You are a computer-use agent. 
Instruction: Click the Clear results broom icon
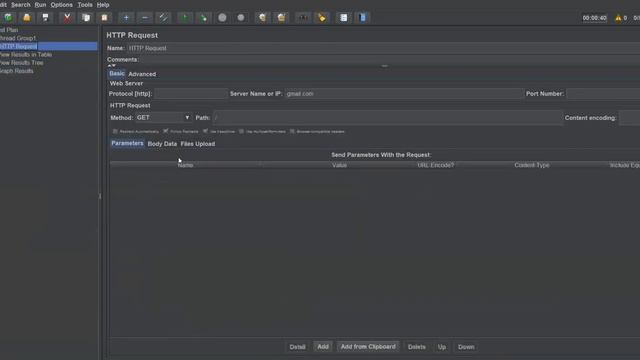point(262,18)
